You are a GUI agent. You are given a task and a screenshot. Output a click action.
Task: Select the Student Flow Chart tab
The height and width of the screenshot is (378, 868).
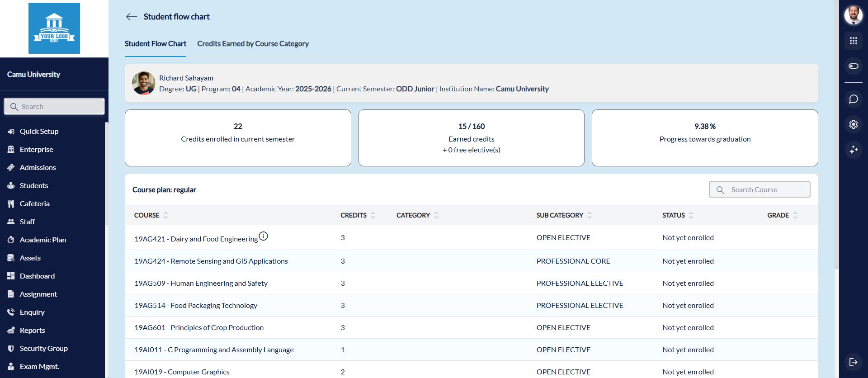click(x=155, y=44)
